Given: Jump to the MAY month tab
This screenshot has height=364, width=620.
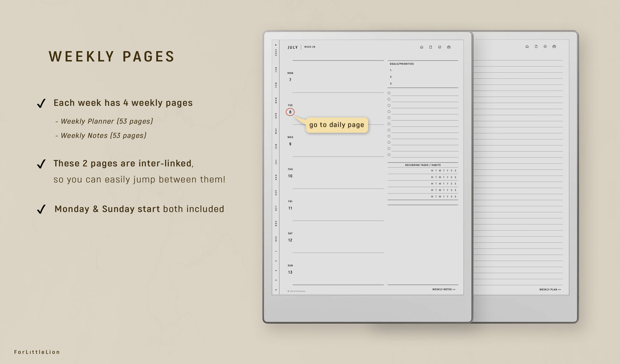Looking at the screenshot, I should 276,131.
